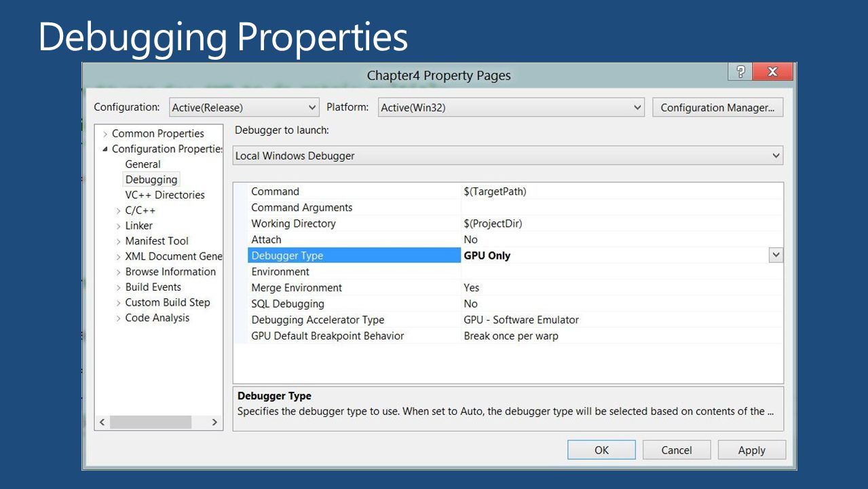Close the Chapter4 Property Pages dialog
Image resolution: width=868 pixels, height=489 pixels.
coord(773,72)
